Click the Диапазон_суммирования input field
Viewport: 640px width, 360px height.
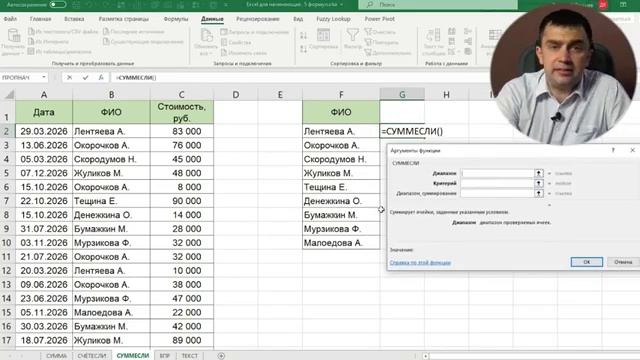pyautogui.click(x=497, y=193)
